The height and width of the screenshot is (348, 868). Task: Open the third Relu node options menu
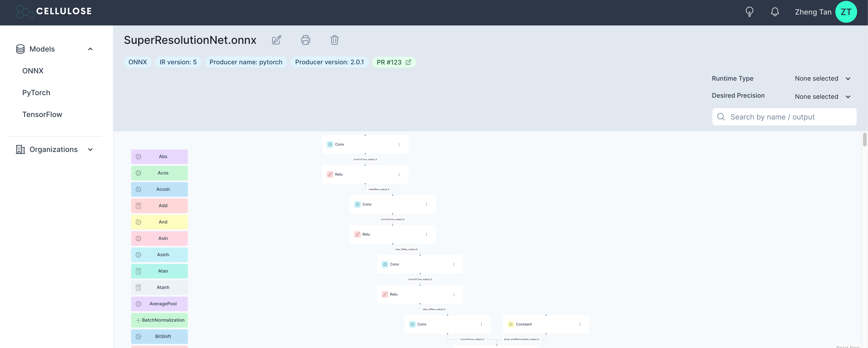pyautogui.click(x=454, y=294)
